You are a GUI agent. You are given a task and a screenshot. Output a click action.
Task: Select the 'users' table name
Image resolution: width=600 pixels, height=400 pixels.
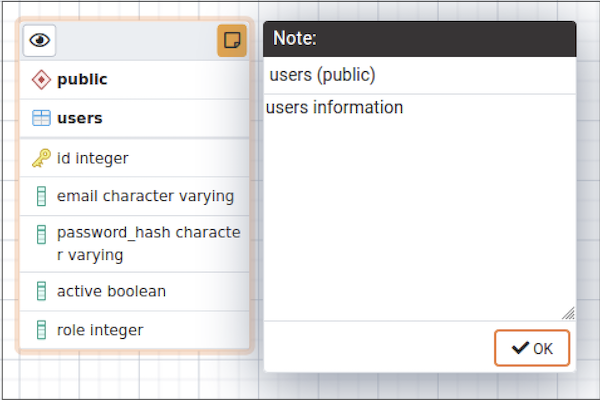coord(80,118)
